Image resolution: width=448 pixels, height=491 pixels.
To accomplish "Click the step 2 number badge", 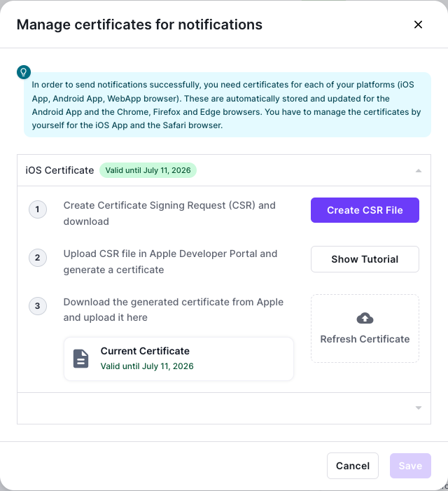I will click(x=38, y=258).
